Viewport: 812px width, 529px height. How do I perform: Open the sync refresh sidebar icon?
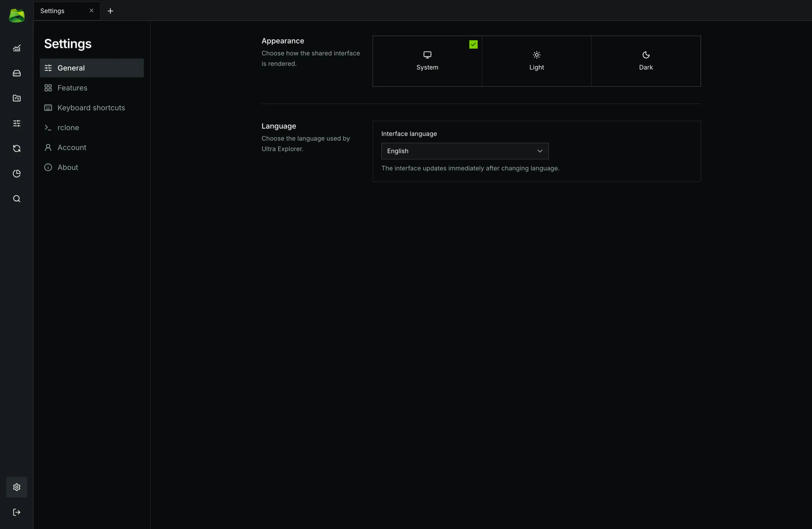click(x=17, y=149)
